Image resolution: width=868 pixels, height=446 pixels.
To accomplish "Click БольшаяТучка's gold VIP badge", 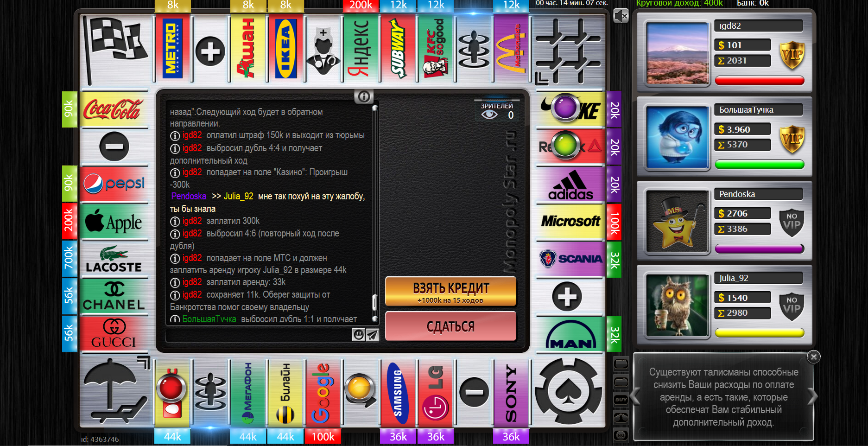I will [x=792, y=139].
